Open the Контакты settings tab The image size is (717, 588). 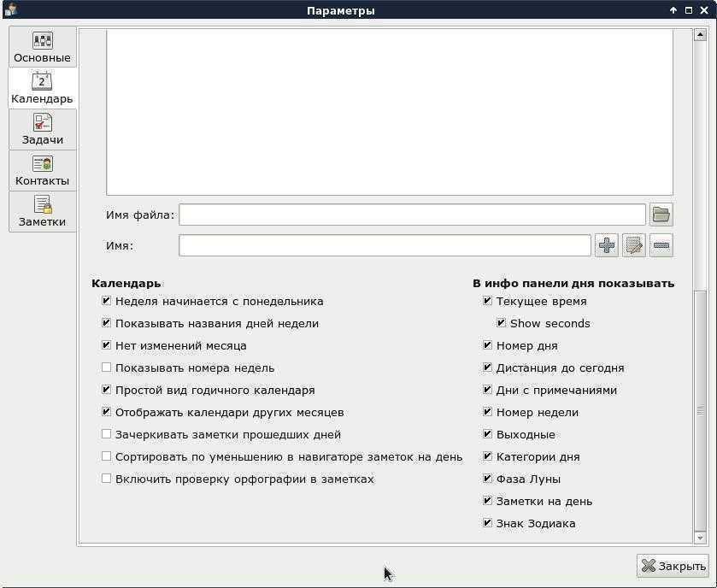42,170
